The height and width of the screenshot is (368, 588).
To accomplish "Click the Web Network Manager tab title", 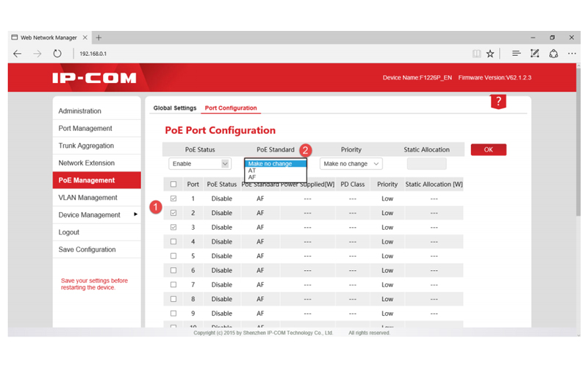I will point(49,38).
